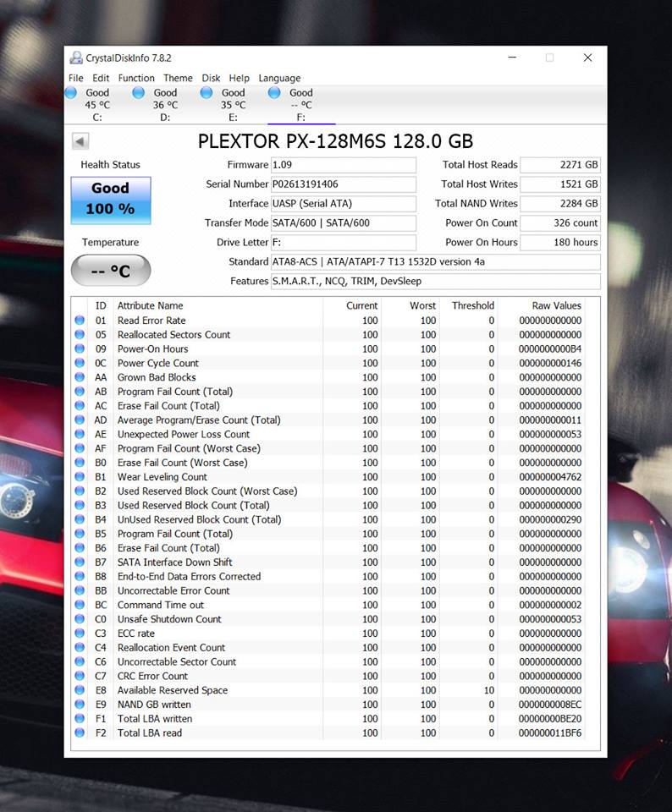Click status dot of Wear Leveling Count
Viewport: 672px width, 812px height.
coord(80,476)
